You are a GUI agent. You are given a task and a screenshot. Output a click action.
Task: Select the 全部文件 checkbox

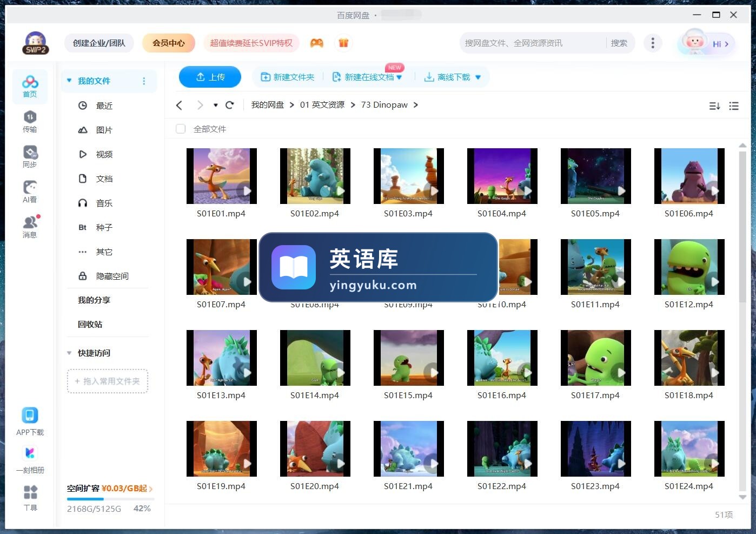coord(181,129)
